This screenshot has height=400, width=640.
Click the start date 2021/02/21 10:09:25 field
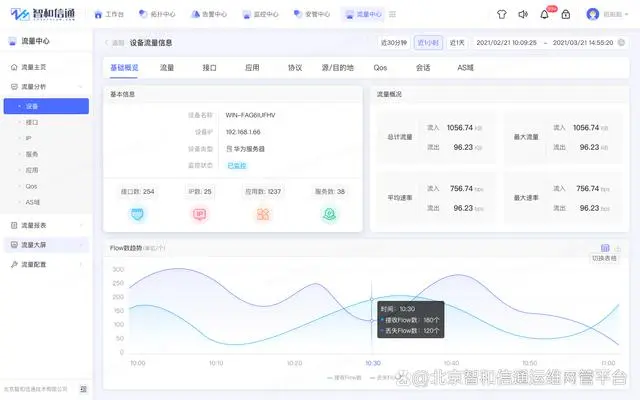click(x=507, y=42)
